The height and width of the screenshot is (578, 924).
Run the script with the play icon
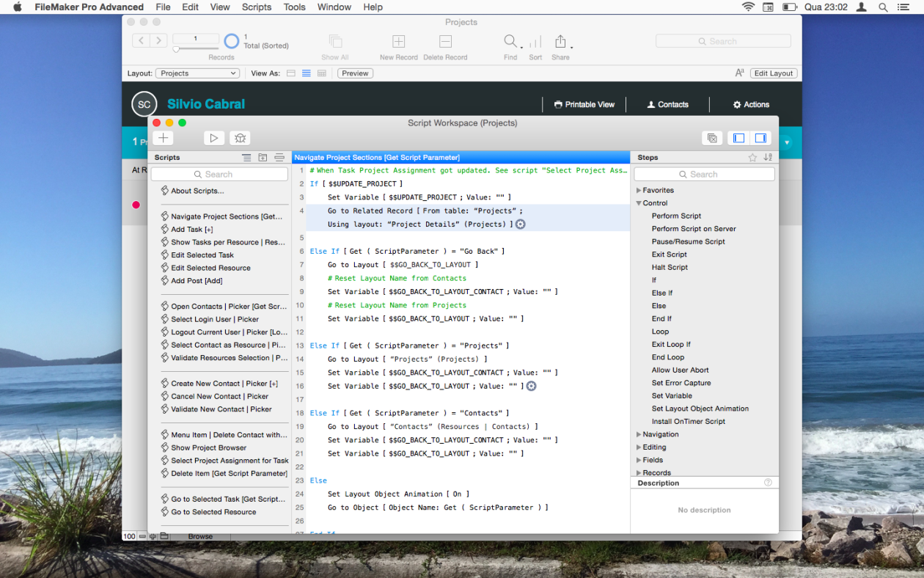pos(213,138)
